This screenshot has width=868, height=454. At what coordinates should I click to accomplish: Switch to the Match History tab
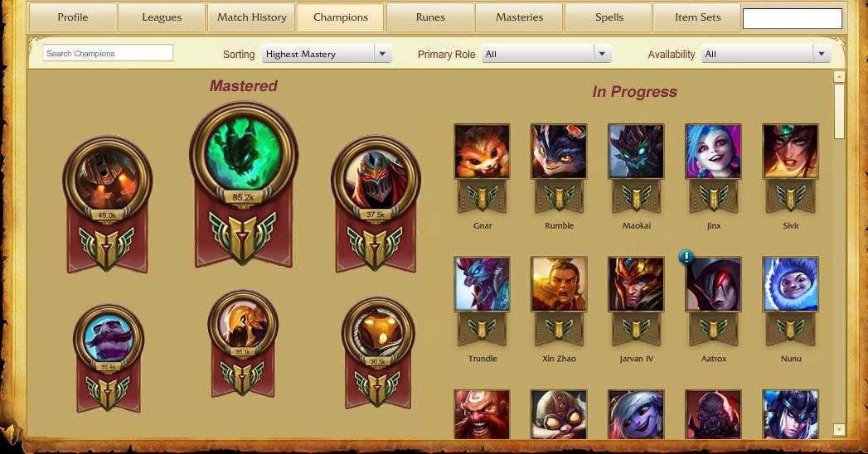[252, 17]
